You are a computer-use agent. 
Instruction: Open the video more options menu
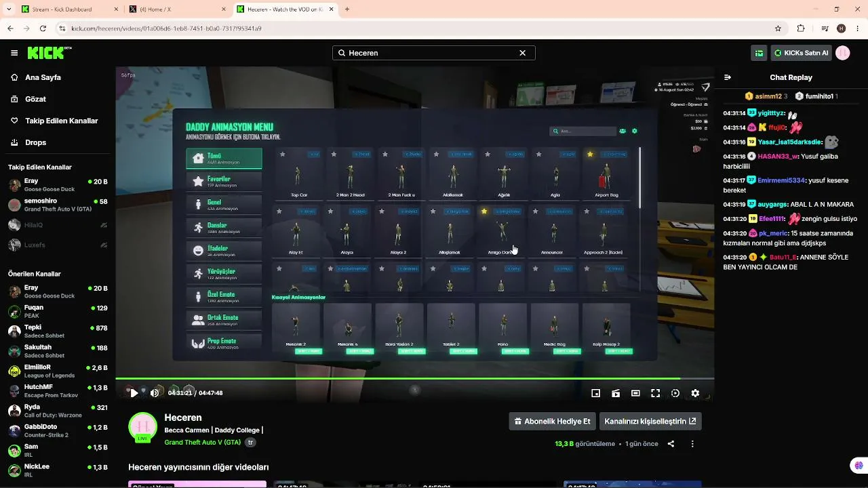(x=692, y=444)
